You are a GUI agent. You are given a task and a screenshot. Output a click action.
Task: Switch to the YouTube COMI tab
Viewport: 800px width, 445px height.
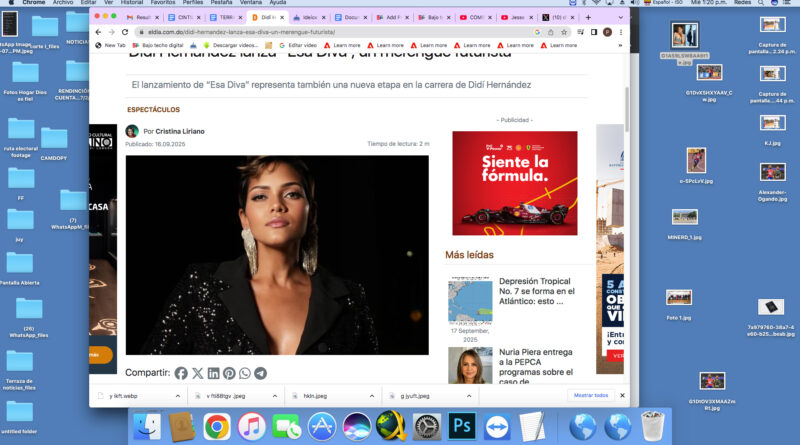pyautogui.click(x=474, y=18)
